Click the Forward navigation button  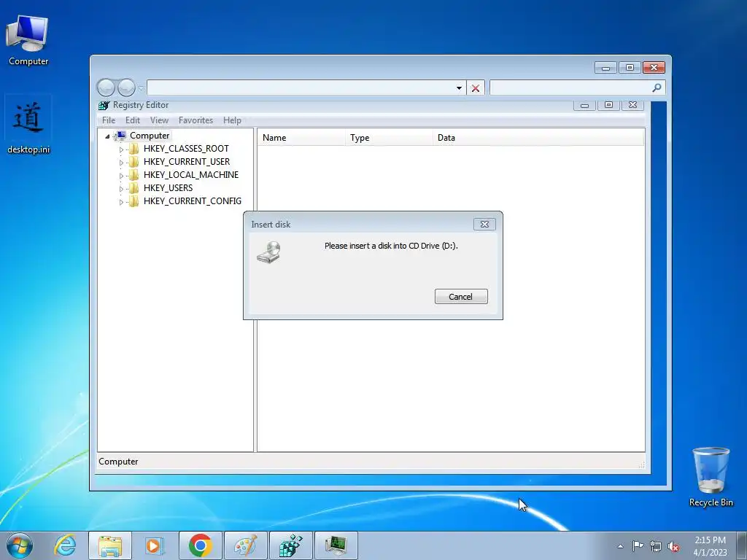point(126,87)
